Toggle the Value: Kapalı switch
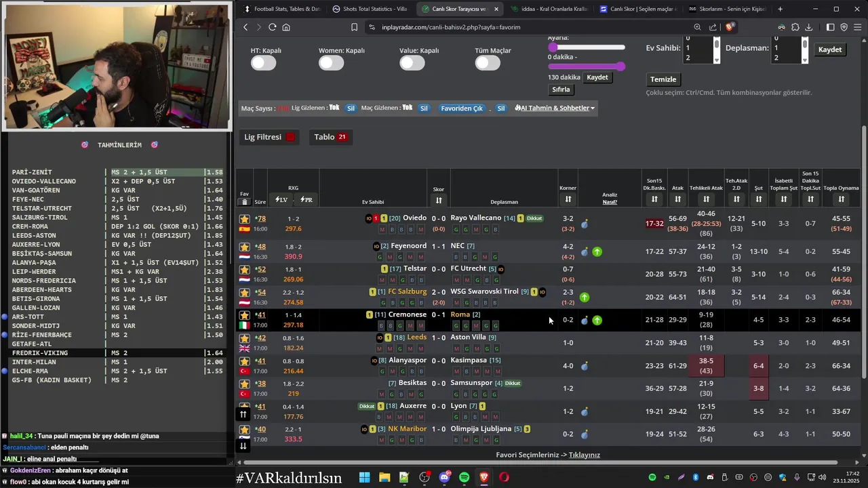 (412, 63)
